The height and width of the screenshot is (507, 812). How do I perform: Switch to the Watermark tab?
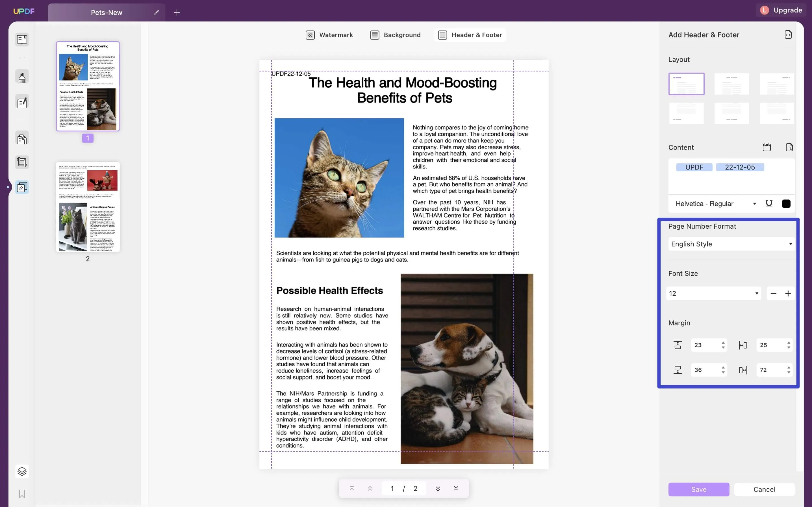pos(329,34)
